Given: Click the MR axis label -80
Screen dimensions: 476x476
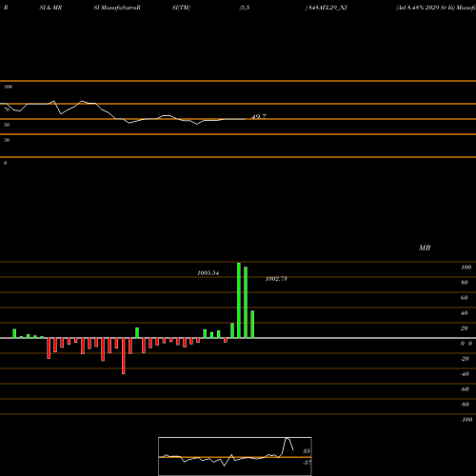Looking at the screenshot, I should [x=465, y=405].
